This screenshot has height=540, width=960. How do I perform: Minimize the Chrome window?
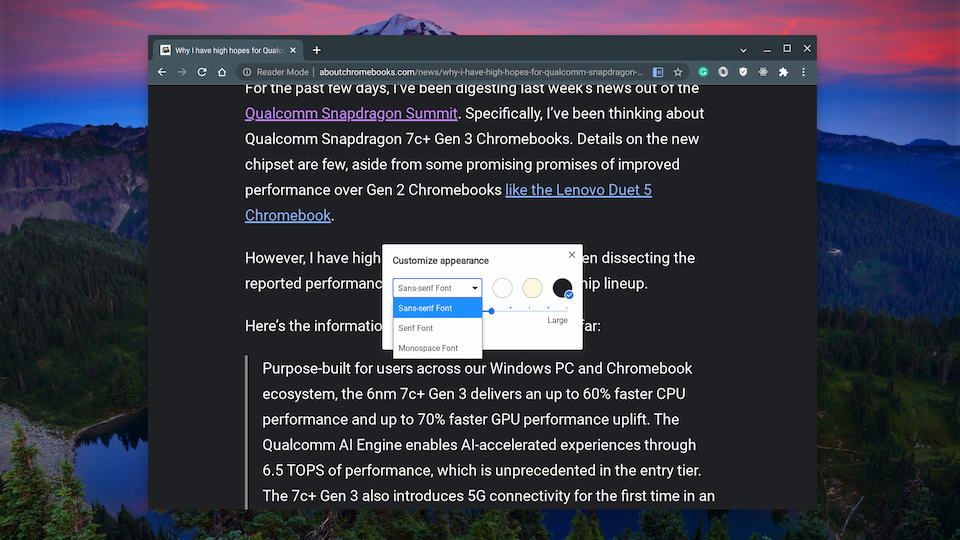(767, 50)
